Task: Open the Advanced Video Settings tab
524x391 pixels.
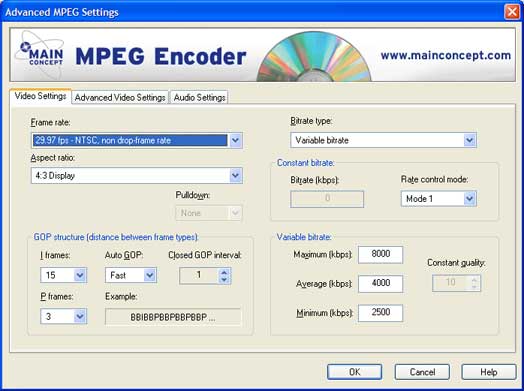Action: click(x=120, y=97)
